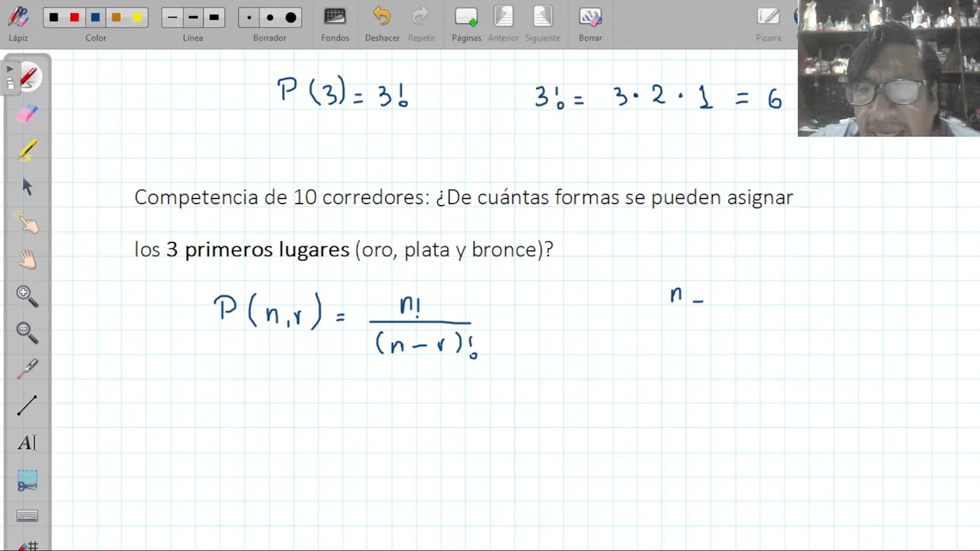The height and width of the screenshot is (551, 980).
Task: Select the laser pointer tool
Action: pos(28,369)
